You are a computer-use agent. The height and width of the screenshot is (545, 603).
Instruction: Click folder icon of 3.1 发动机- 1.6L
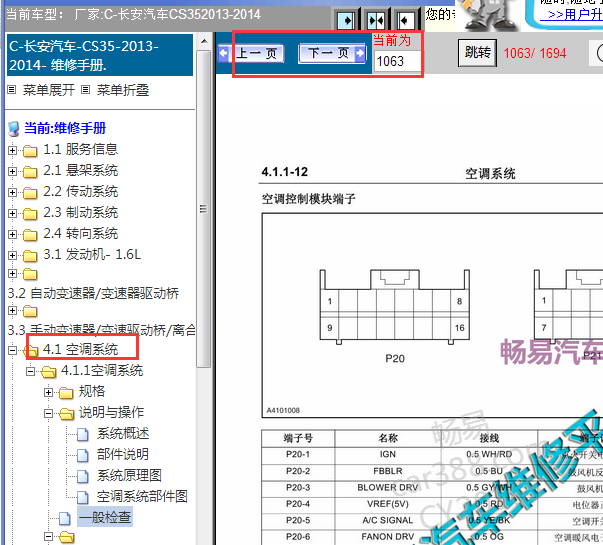[x=30, y=256]
